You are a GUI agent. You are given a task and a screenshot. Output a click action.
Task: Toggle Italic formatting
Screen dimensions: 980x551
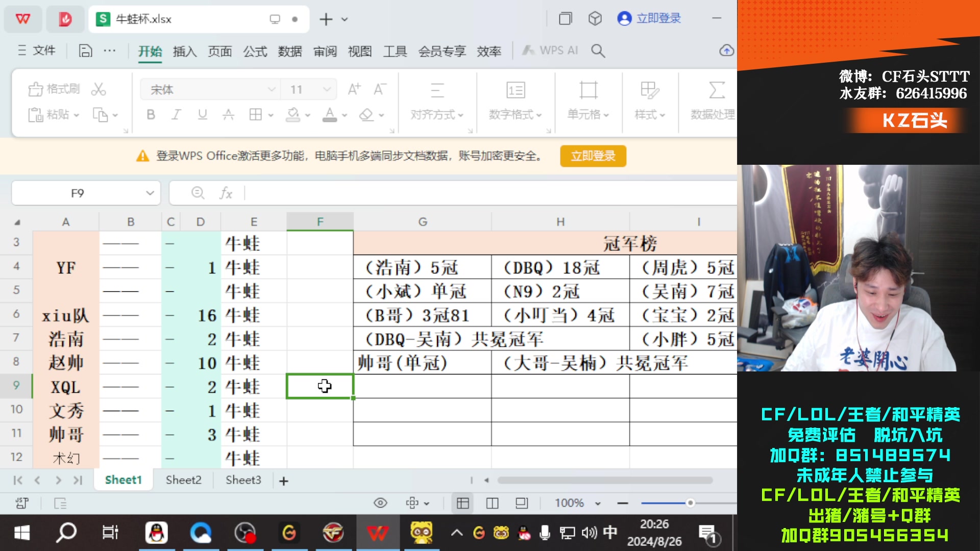point(176,115)
